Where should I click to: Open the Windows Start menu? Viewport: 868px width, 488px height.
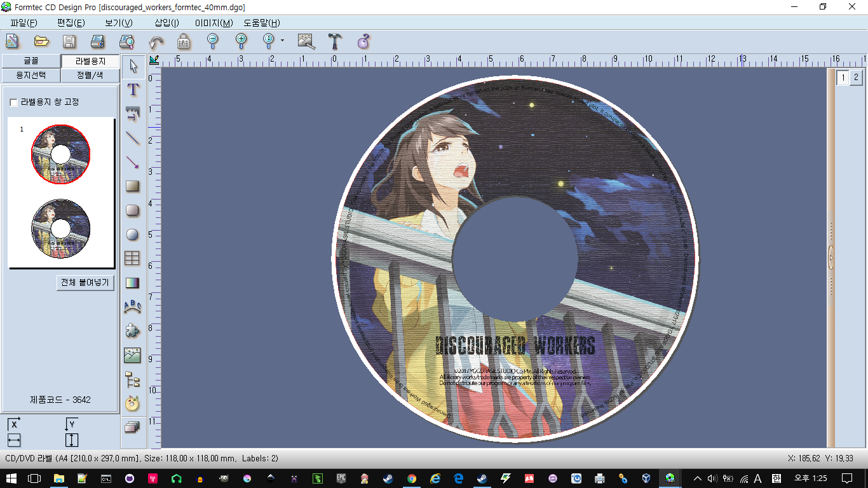point(11,478)
